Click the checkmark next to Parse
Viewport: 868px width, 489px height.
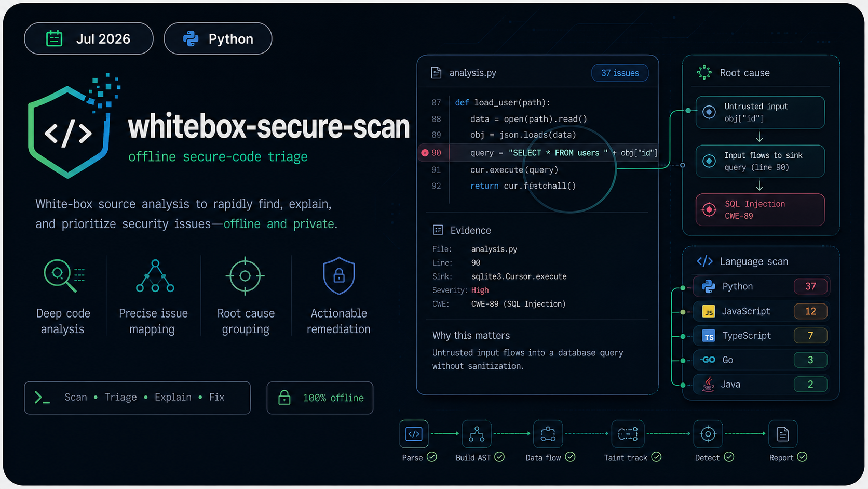[x=432, y=457]
